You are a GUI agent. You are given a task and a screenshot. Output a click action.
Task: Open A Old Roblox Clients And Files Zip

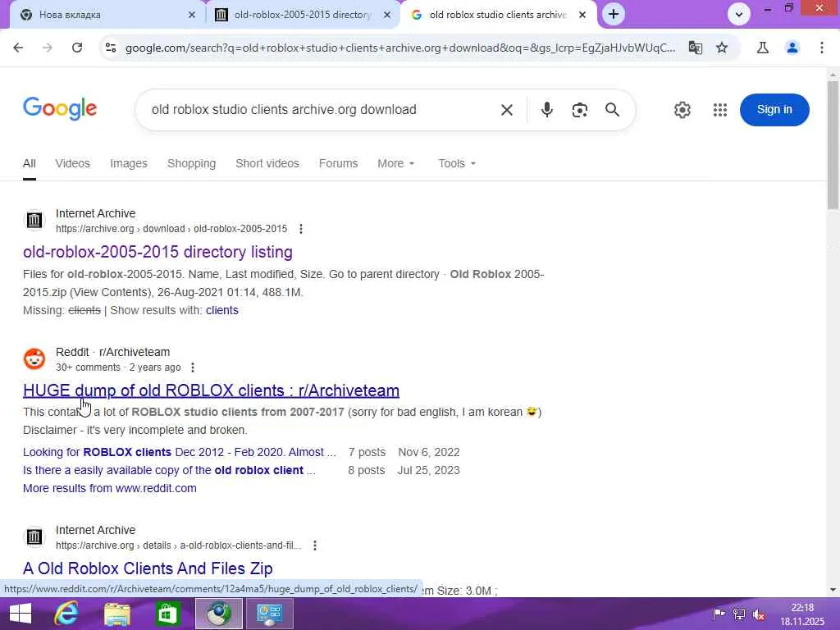(148, 568)
